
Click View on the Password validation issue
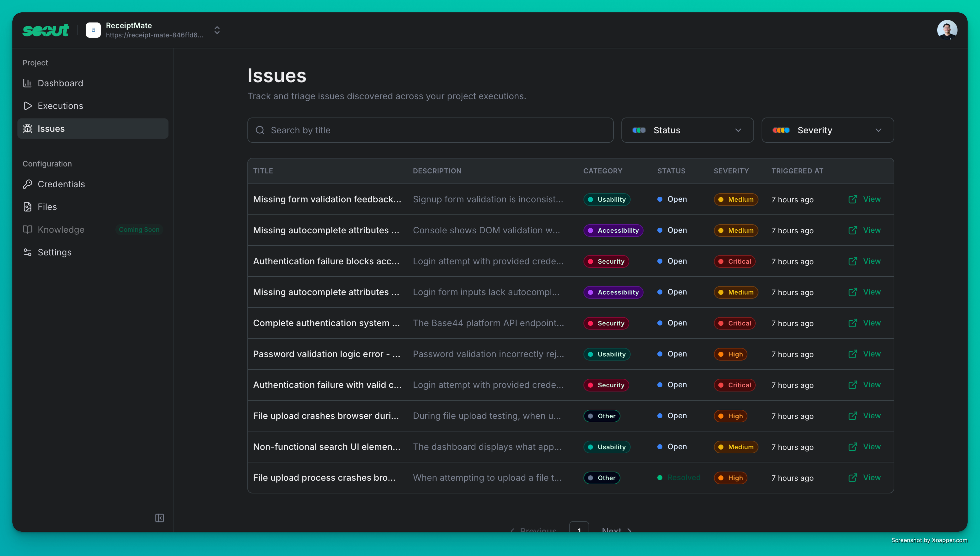tap(872, 354)
